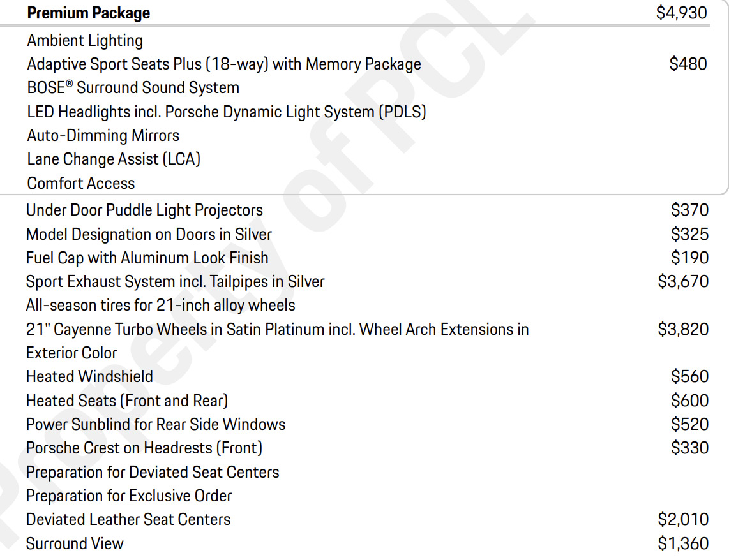Click the Heated Windshield option
Viewport: 729px width, 560px height.
point(89,376)
